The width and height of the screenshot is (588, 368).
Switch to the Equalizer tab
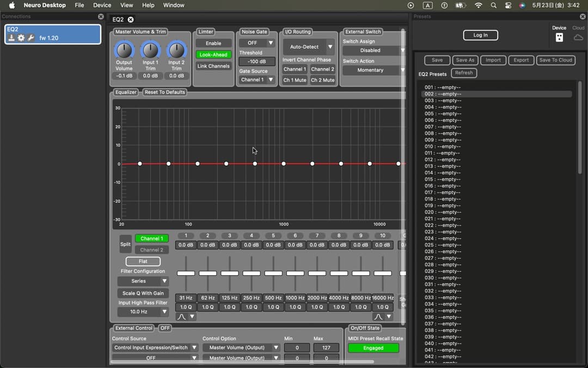[x=125, y=92]
